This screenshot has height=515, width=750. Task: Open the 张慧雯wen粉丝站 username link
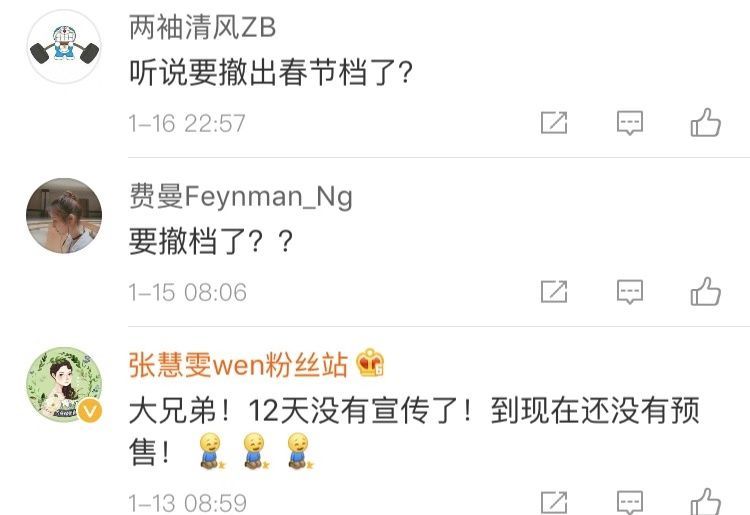pyautogui.click(x=238, y=365)
